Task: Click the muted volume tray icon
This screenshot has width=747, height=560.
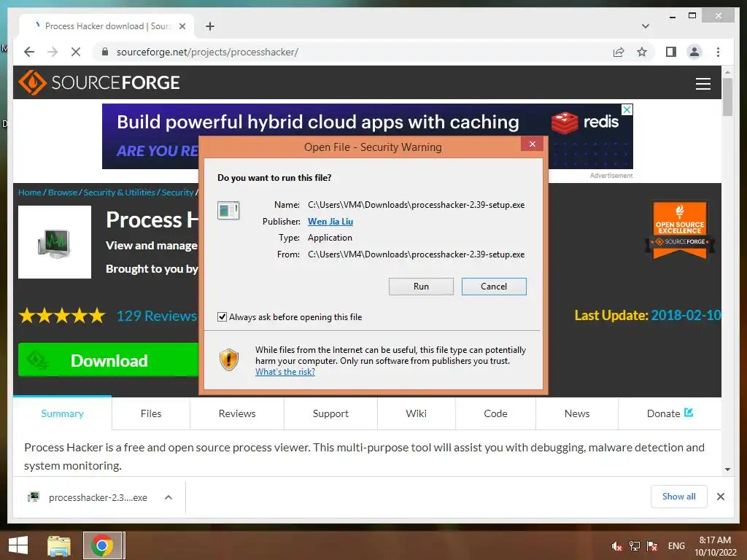Action: (616, 545)
